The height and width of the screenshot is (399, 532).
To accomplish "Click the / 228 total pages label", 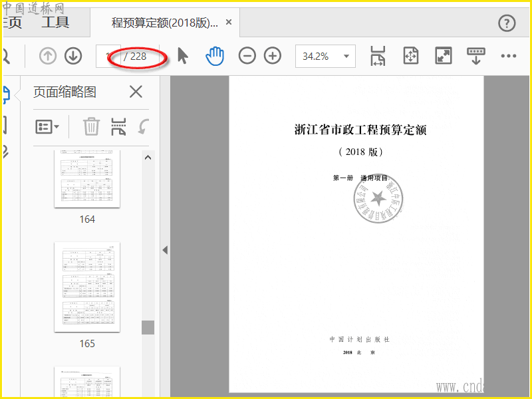I will point(135,57).
